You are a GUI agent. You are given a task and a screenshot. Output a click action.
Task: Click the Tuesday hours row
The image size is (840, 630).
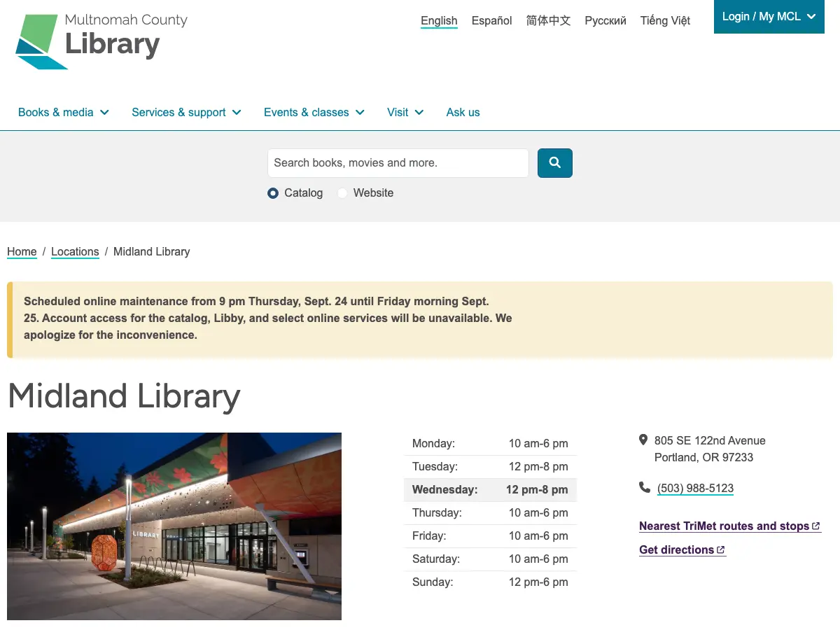pyautogui.click(x=490, y=467)
